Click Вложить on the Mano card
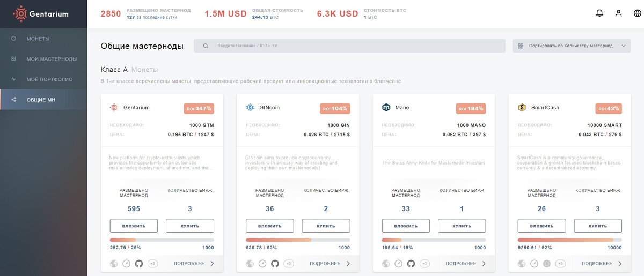This screenshot has height=276, width=644. [x=406, y=226]
